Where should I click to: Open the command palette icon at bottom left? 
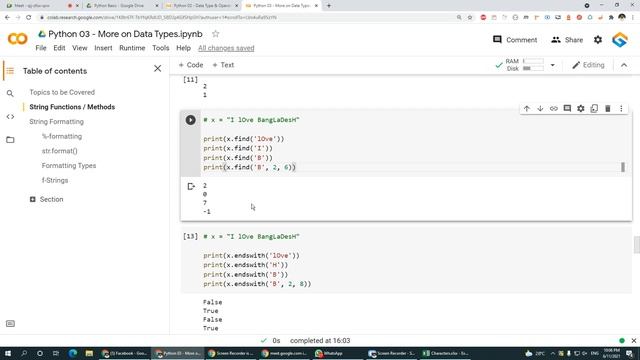pyautogui.click(x=10, y=324)
